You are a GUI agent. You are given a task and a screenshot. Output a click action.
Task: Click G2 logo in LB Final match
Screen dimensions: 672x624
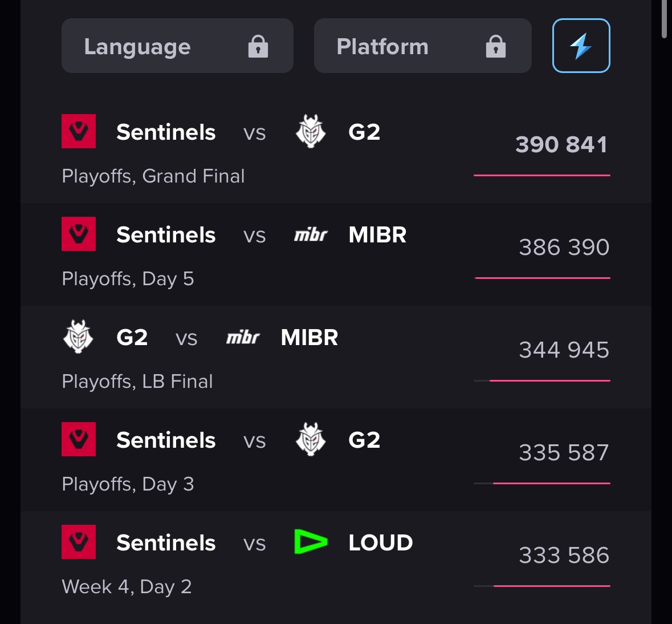(78, 337)
